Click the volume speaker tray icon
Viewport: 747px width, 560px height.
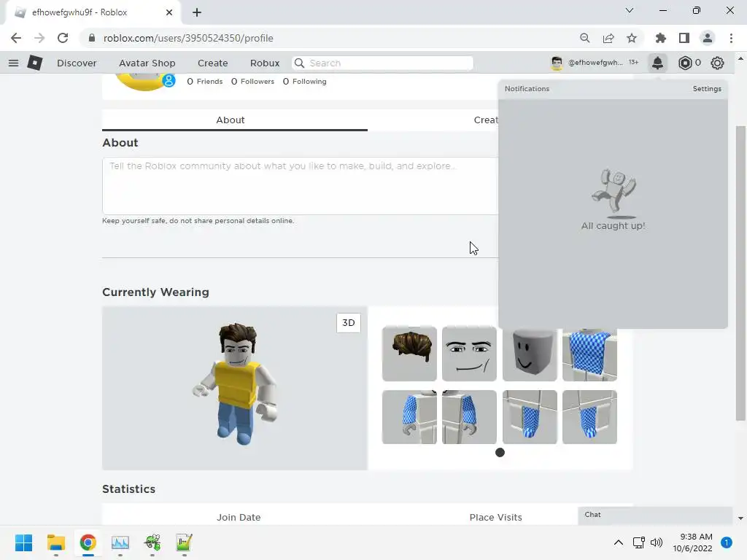coord(657,542)
